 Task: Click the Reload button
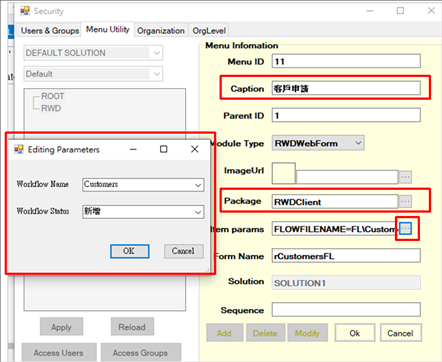pos(132,327)
